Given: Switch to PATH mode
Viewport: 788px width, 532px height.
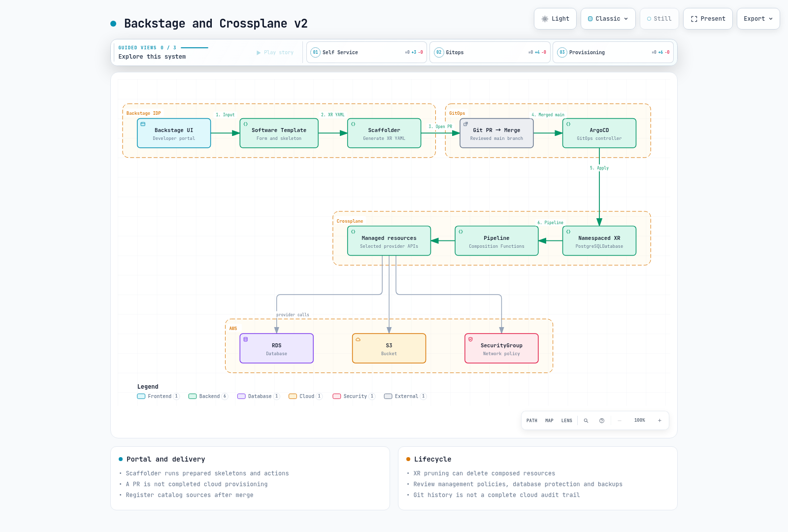Looking at the screenshot, I should (532, 421).
